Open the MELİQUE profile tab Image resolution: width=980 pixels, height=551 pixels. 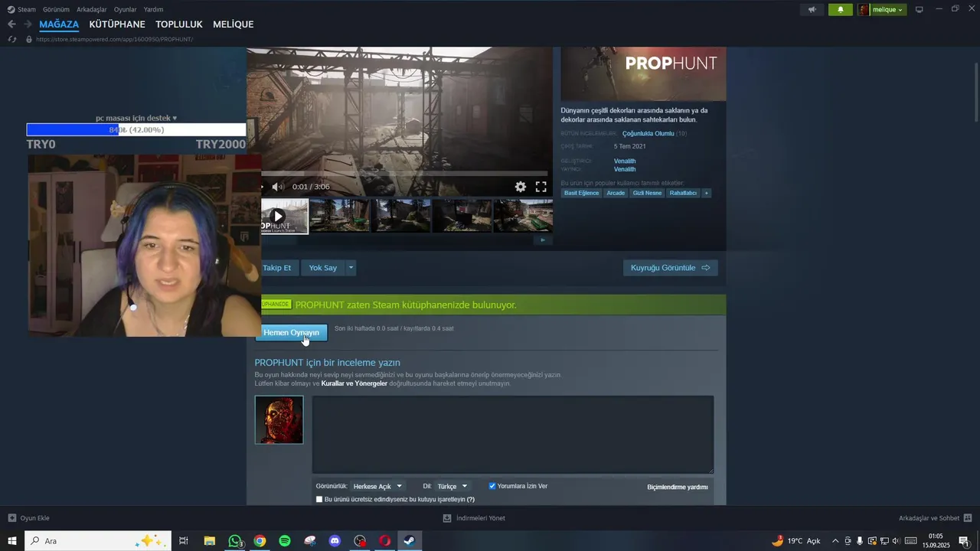(233, 24)
